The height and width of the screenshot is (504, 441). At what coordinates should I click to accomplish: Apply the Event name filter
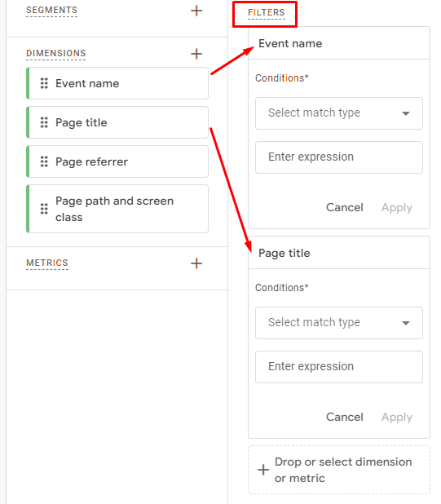[x=397, y=208]
